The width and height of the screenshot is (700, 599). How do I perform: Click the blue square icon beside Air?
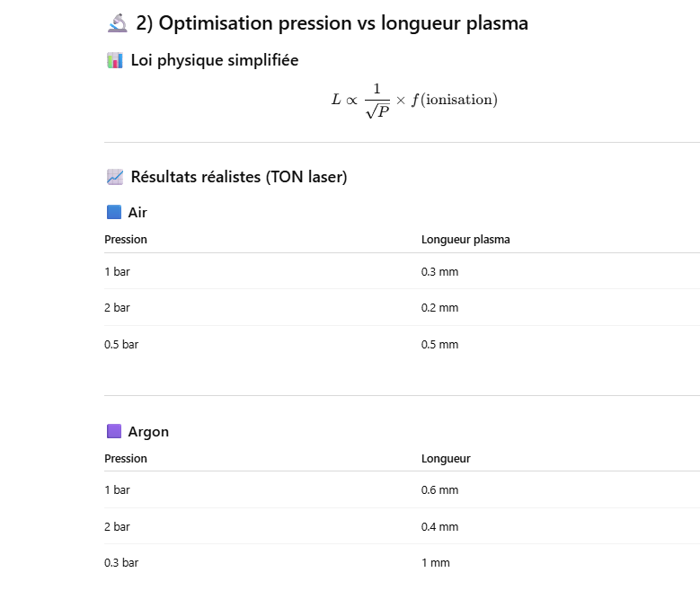pyautogui.click(x=113, y=213)
